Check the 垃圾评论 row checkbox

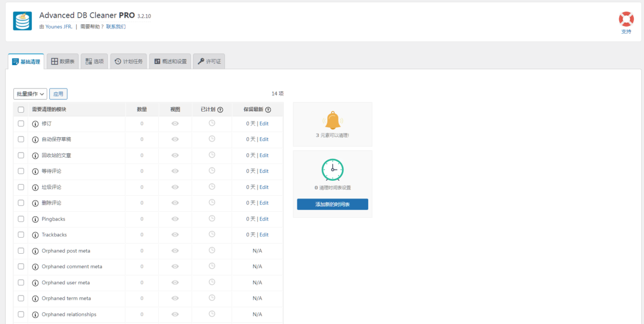pos(21,187)
